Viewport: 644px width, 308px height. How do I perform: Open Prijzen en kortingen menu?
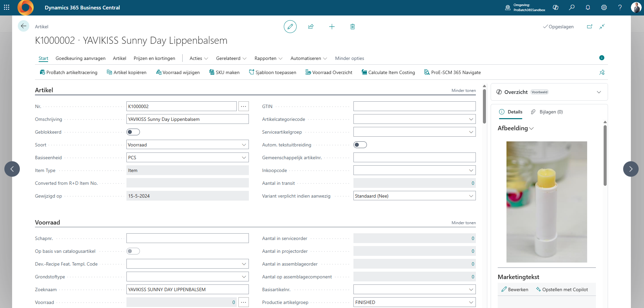pos(154,58)
